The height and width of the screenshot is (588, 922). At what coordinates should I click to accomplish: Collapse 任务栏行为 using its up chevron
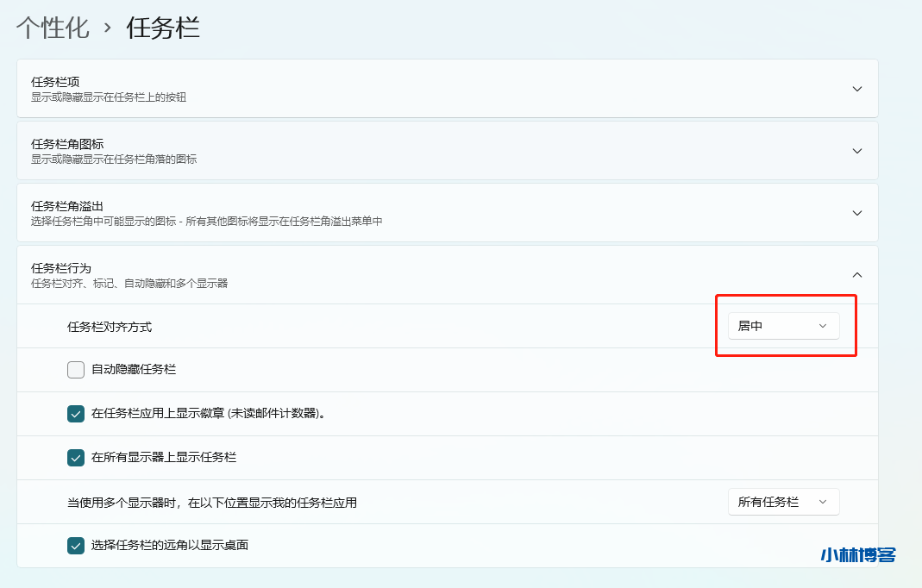point(856,275)
